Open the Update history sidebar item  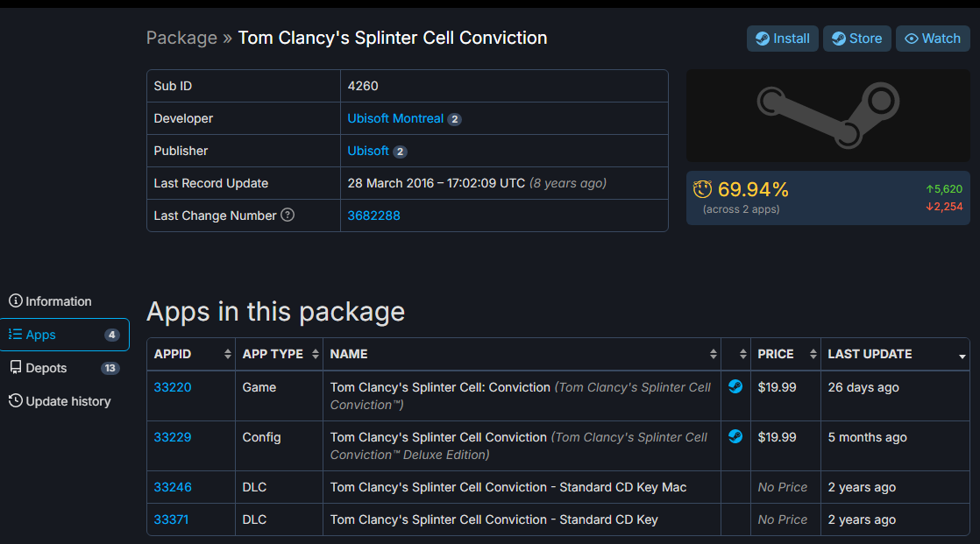pos(60,401)
